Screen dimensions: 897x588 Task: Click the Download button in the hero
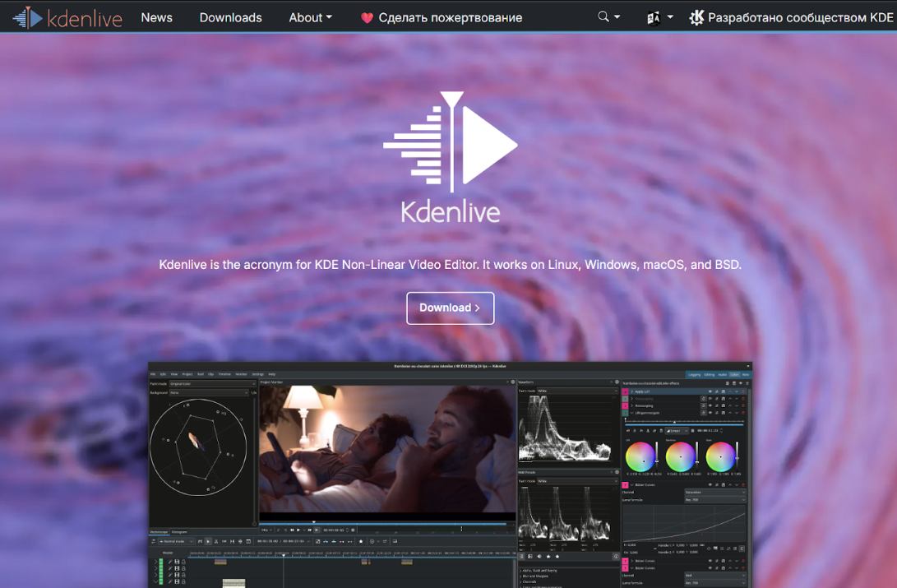(x=451, y=308)
